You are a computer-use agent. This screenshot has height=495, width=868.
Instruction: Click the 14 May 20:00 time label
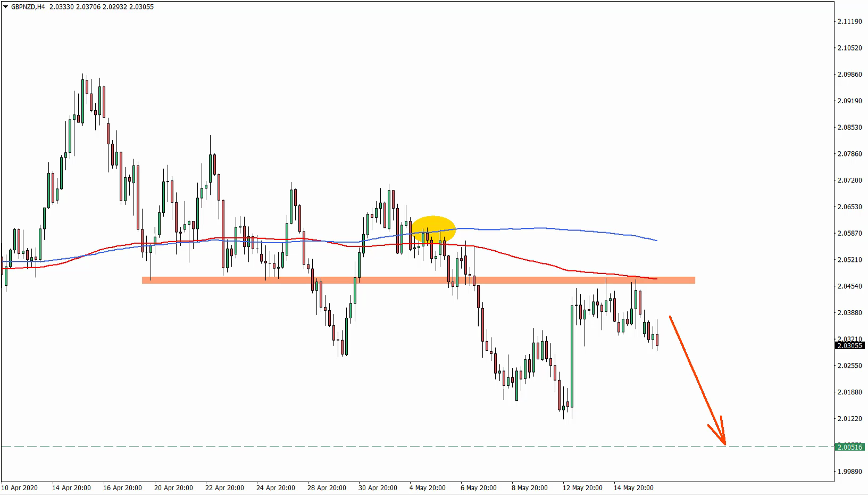click(x=633, y=488)
